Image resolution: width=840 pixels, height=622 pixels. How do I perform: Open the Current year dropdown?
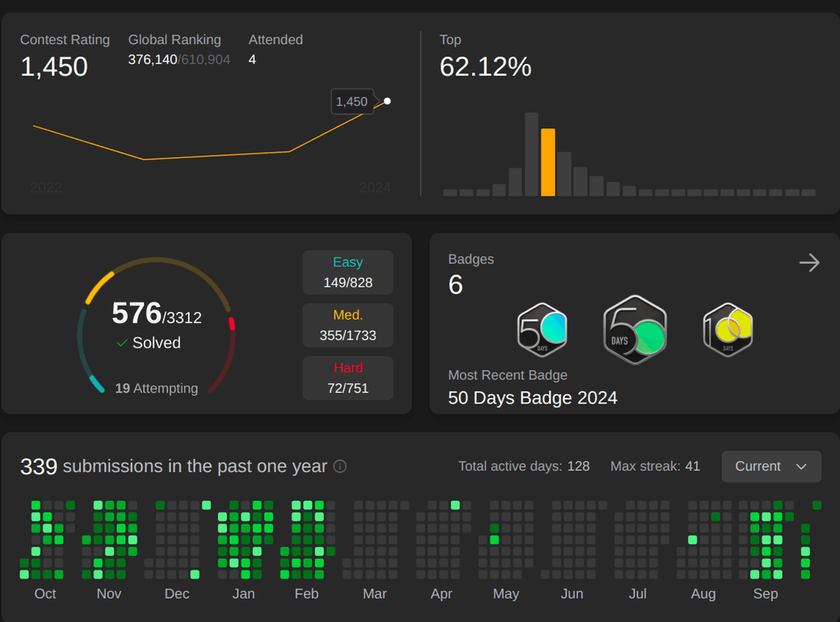(771, 466)
